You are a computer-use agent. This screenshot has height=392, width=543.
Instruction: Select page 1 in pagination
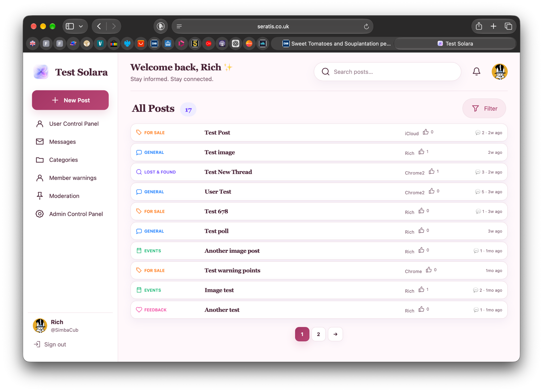point(302,334)
